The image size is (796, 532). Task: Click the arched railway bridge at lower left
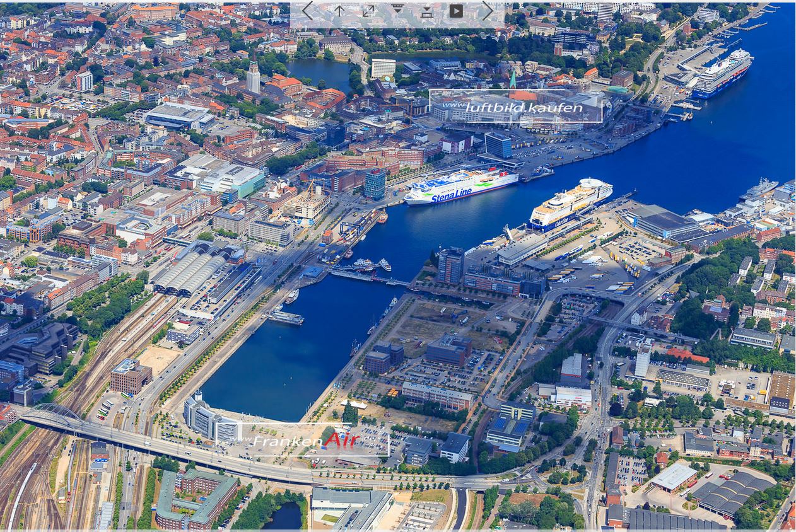click(54, 415)
